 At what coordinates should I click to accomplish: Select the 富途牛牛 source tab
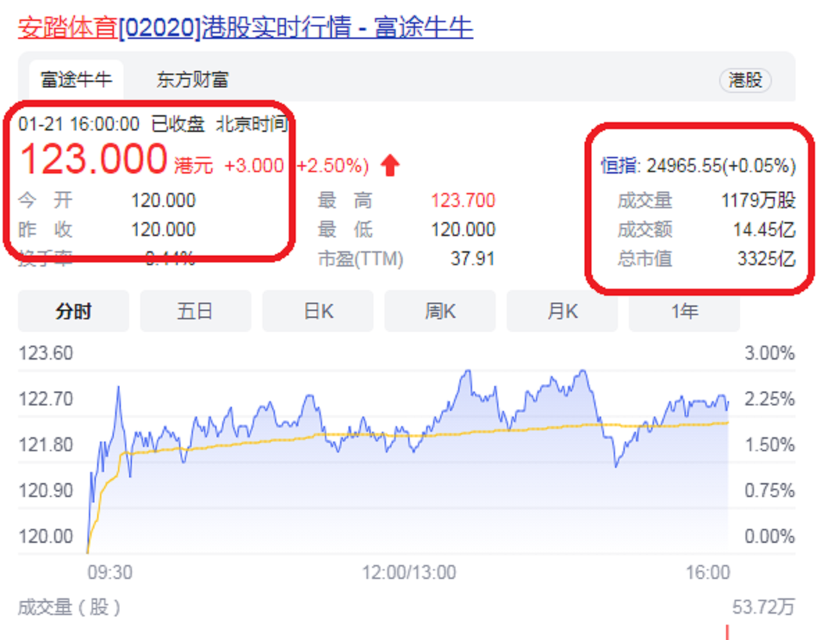tap(76, 80)
